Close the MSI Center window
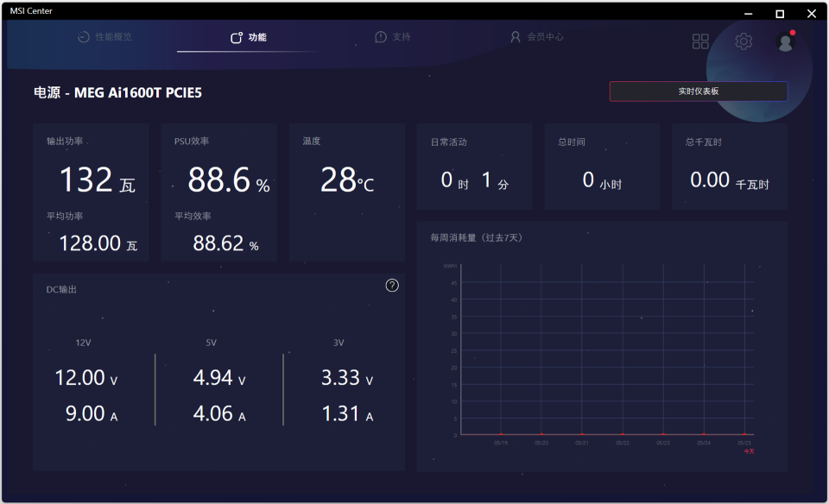Screen dimensions: 829x504 812,13
